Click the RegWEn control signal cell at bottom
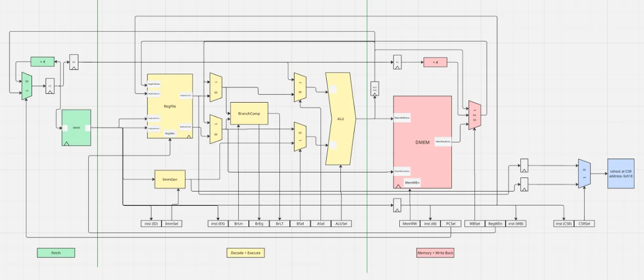The width and height of the screenshot is (644, 280). click(x=495, y=224)
